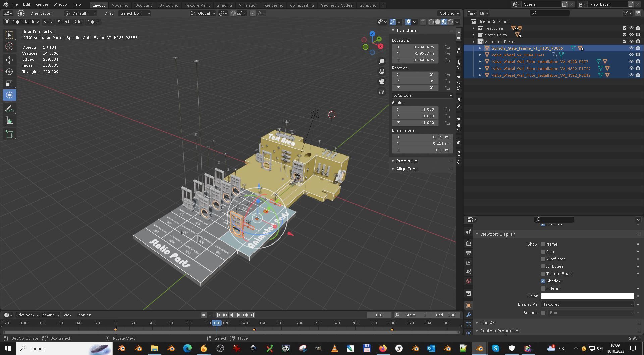Enable the Name show checkbox
Image resolution: width=644 pixels, height=355 pixels.
tap(543, 244)
